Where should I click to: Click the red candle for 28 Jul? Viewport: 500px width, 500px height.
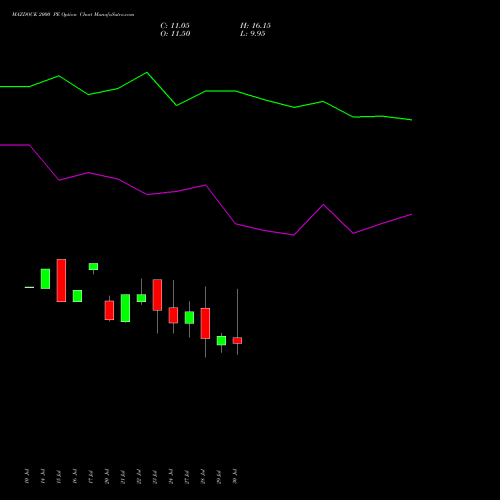coord(205,323)
